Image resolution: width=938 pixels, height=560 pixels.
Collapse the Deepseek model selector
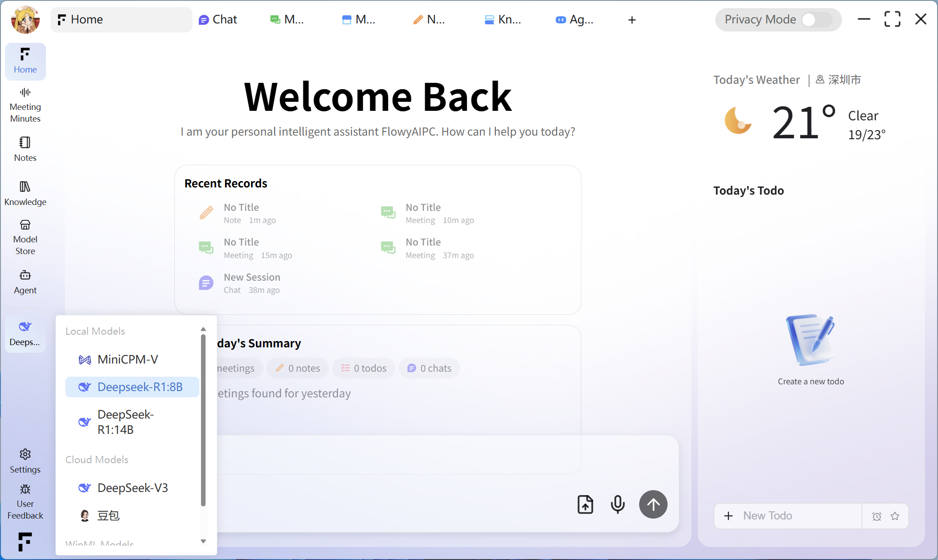25,333
